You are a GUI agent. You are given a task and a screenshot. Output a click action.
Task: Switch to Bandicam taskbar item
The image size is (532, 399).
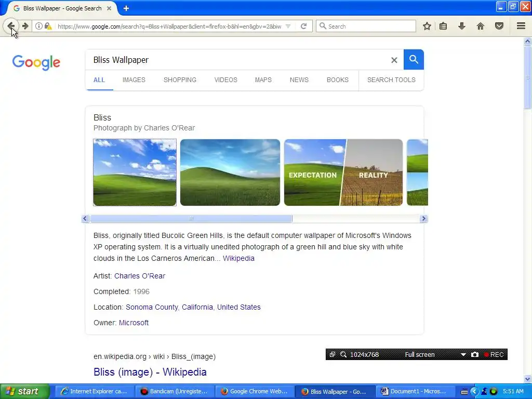(x=175, y=391)
